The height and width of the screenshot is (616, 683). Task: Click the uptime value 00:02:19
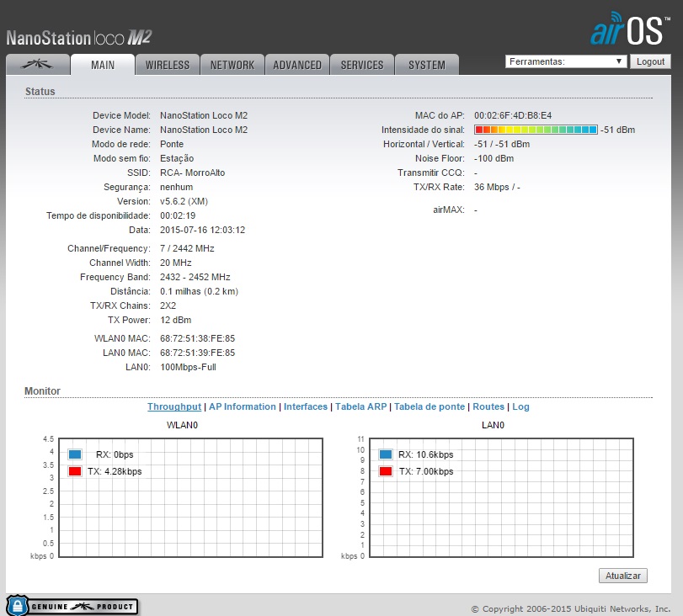pos(178,215)
